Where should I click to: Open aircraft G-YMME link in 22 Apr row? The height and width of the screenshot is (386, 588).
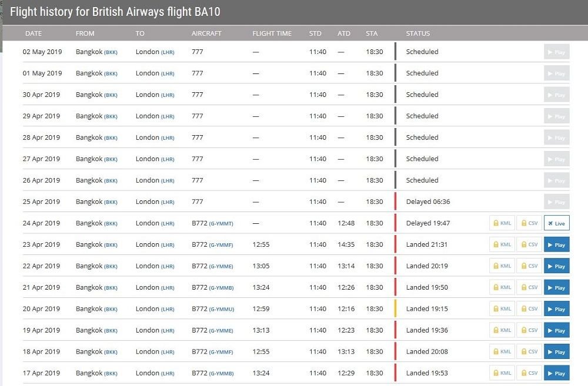coord(221,267)
